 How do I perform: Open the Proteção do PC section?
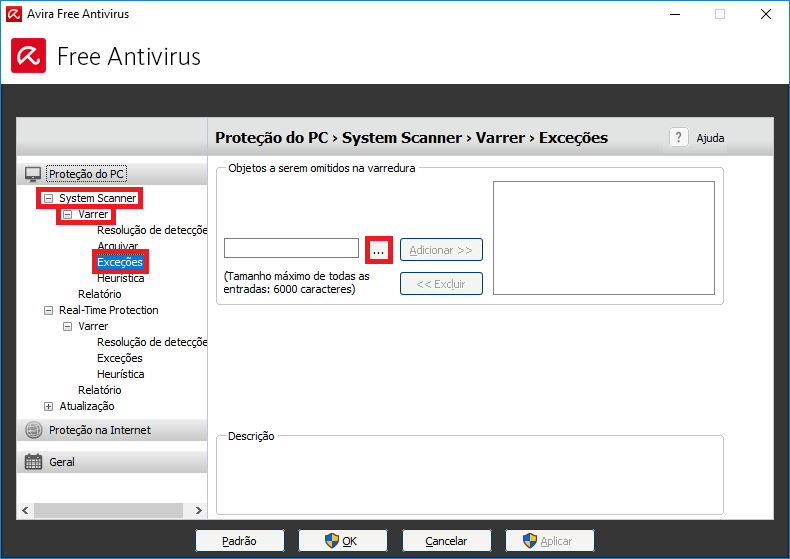tap(86, 174)
